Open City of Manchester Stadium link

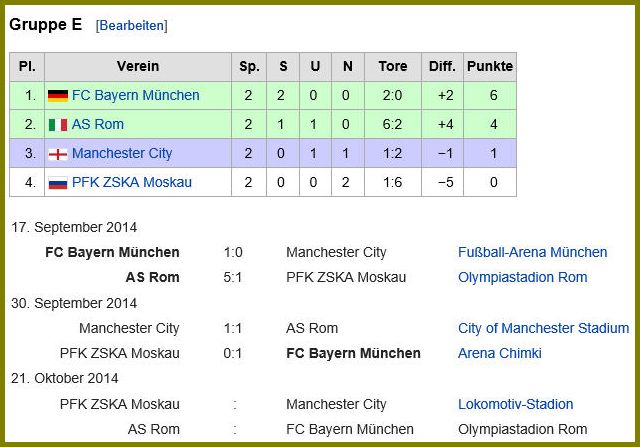[x=543, y=328]
